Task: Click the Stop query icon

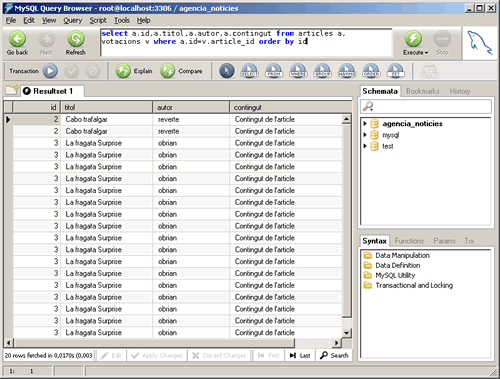Action: (442, 39)
